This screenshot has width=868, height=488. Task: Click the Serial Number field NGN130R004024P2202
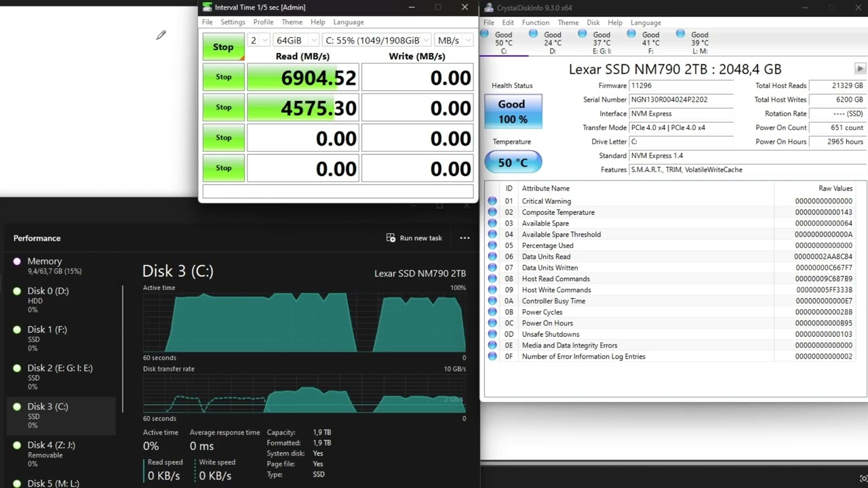pos(681,100)
